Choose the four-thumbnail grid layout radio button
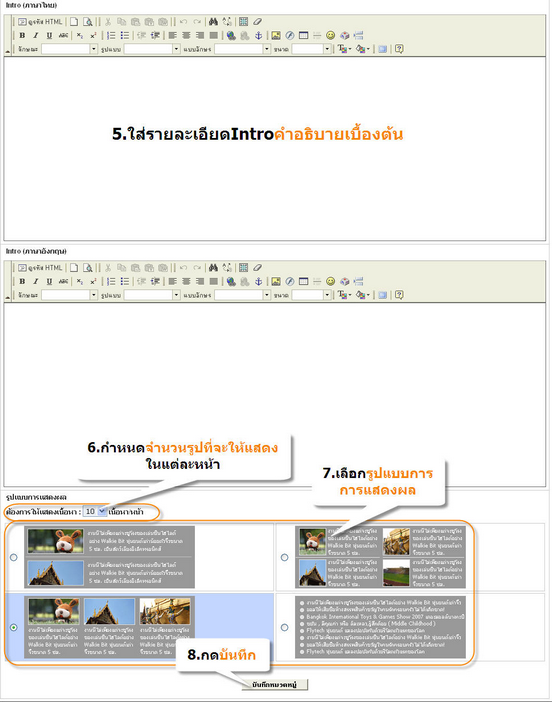The height and width of the screenshot is (702, 552). pyautogui.click(x=284, y=557)
